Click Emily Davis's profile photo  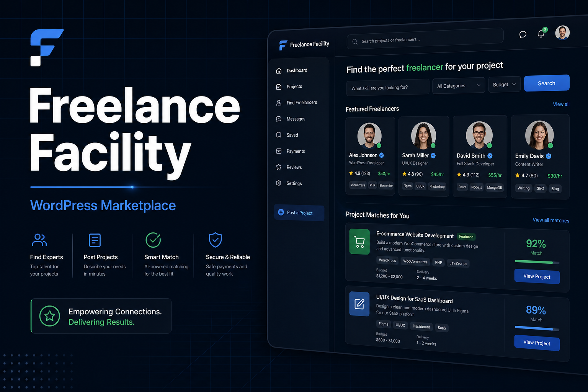[539, 135]
